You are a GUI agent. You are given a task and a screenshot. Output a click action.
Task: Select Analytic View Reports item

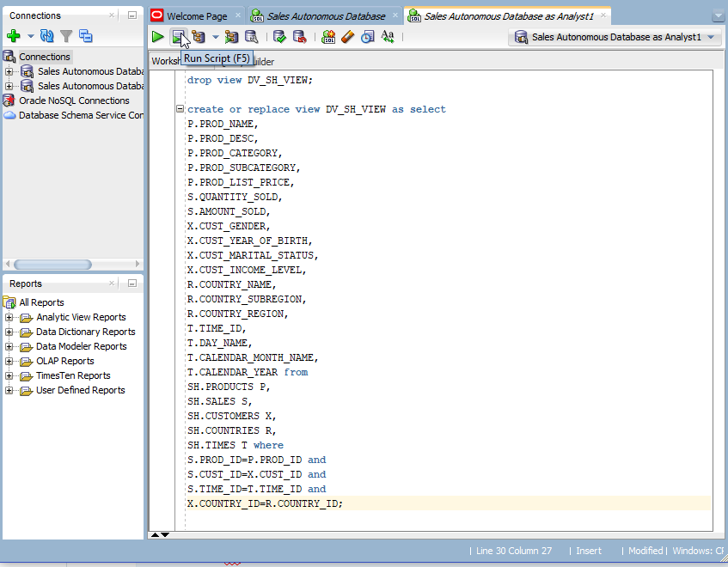(x=81, y=317)
